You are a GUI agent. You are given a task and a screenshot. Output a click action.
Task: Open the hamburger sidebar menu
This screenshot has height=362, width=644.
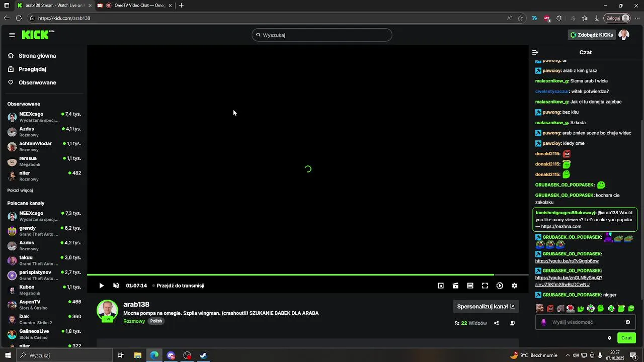(12, 35)
